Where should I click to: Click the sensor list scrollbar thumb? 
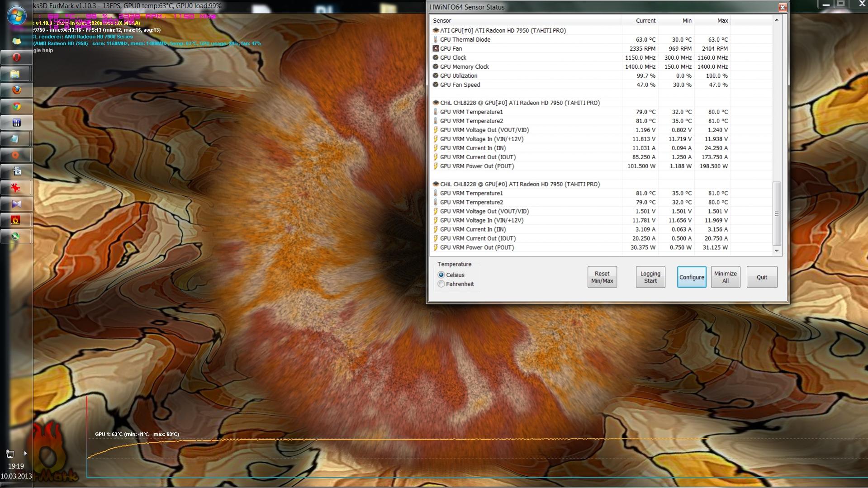[777, 213]
